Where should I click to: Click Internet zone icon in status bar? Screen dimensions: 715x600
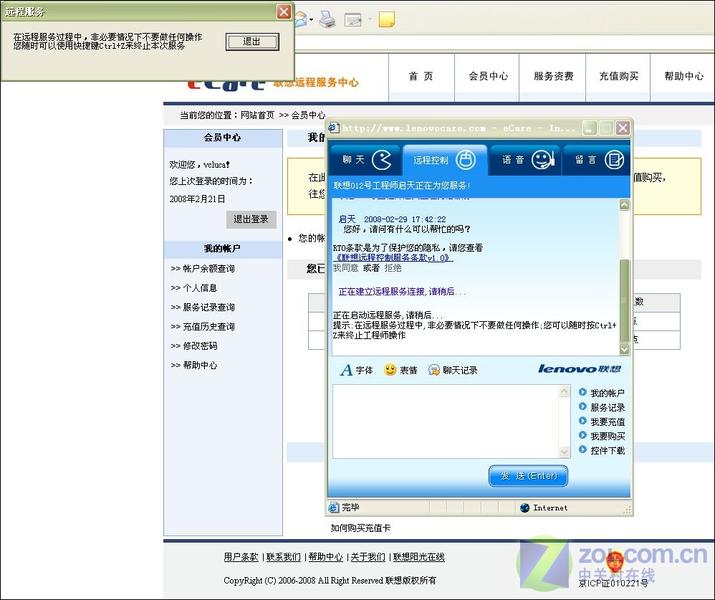point(525,507)
